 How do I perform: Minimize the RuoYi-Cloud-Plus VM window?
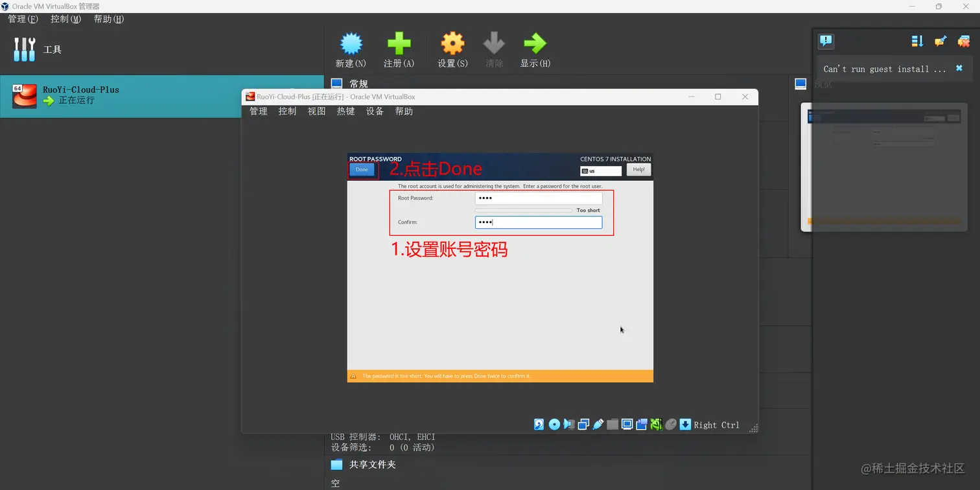(692, 97)
